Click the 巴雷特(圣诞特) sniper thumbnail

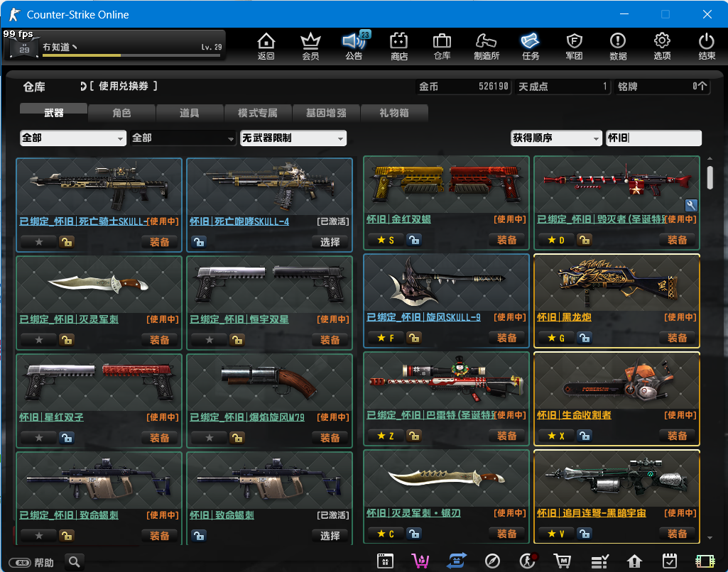tap(446, 380)
